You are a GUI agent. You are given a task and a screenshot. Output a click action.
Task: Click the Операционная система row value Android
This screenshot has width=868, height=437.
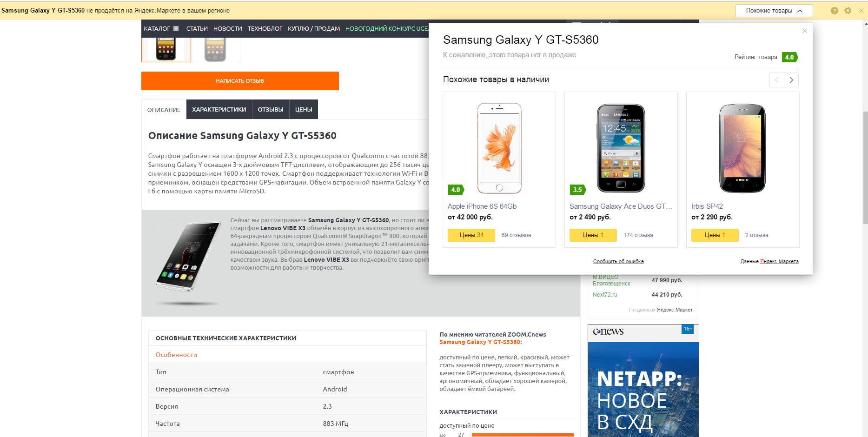pyautogui.click(x=335, y=389)
